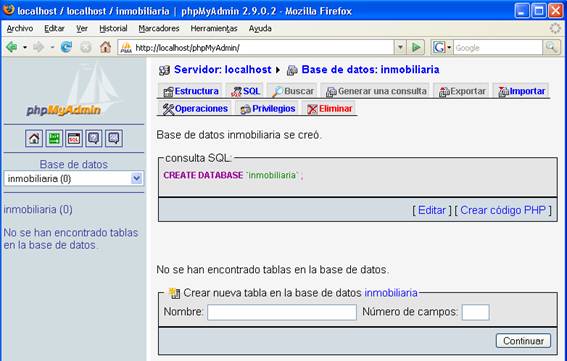This screenshot has width=567, height=361.
Task: Click the Firefox icon in title bar
Action: coord(9,10)
